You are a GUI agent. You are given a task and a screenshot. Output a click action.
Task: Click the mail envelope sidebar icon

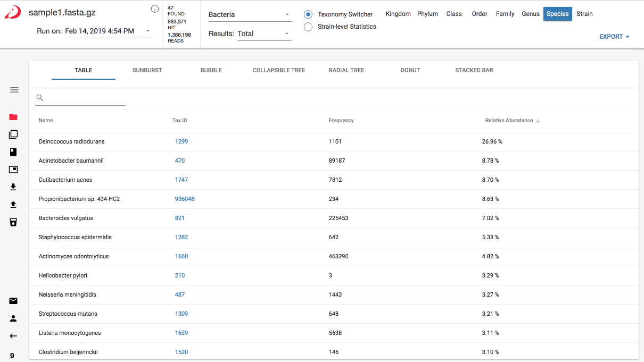13,301
